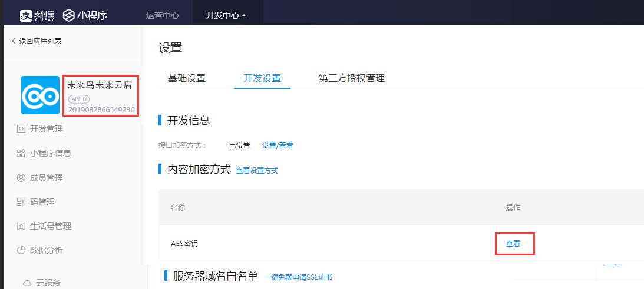644x289 pixels.
Task: Go back via 返回应用列表
Action: pyautogui.click(x=37, y=41)
